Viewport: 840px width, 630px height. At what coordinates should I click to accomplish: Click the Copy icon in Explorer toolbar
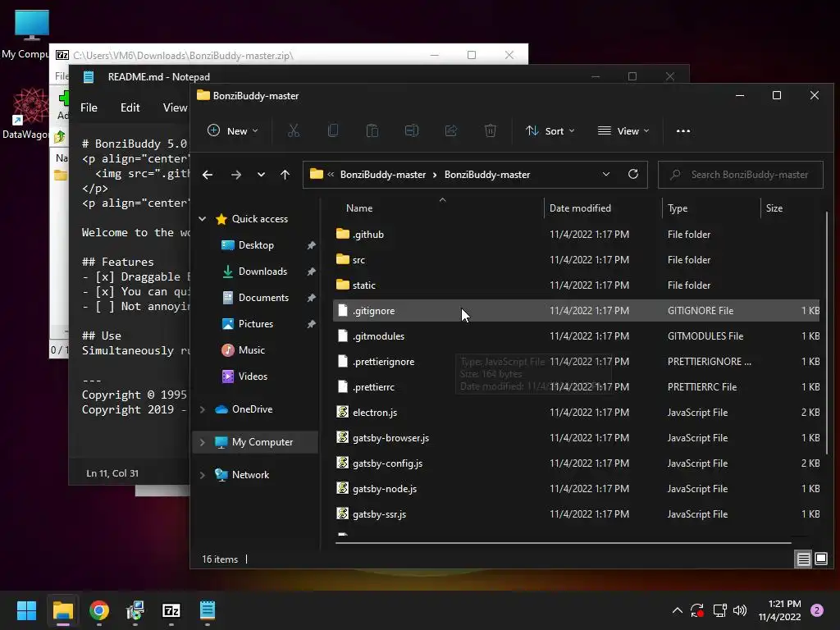click(333, 130)
